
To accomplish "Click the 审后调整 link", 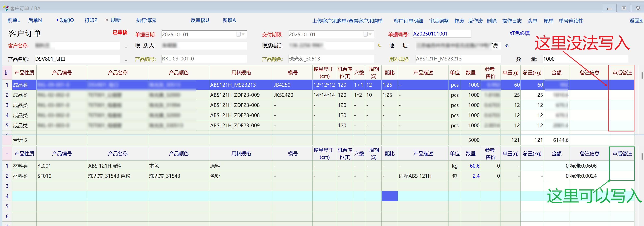I will (x=439, y=21).
